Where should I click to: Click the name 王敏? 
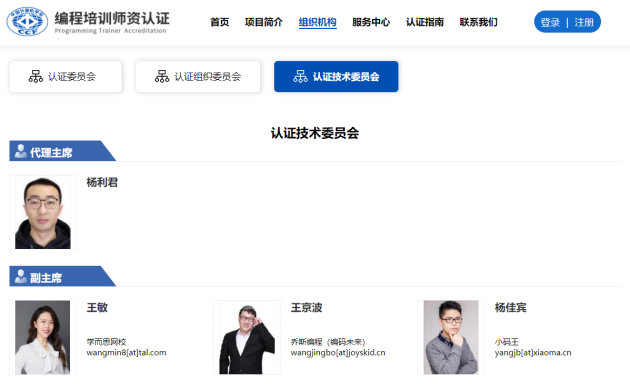[x=97, y=308]
